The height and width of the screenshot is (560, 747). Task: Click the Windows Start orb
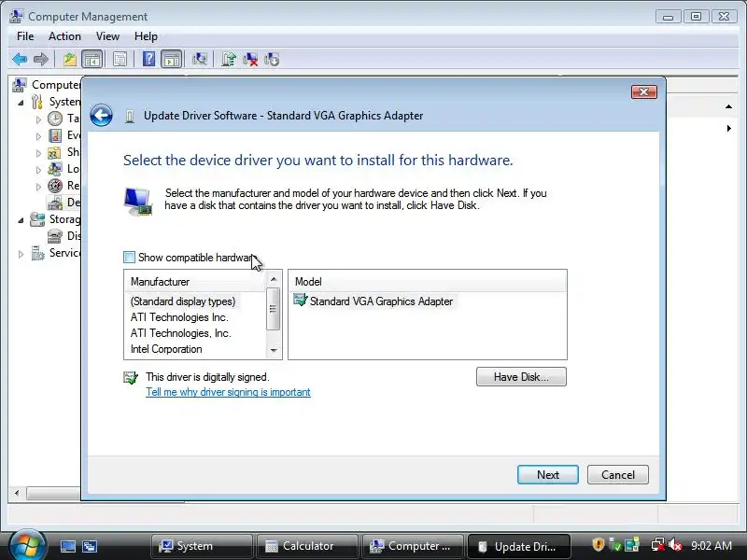tap(27, 545)
